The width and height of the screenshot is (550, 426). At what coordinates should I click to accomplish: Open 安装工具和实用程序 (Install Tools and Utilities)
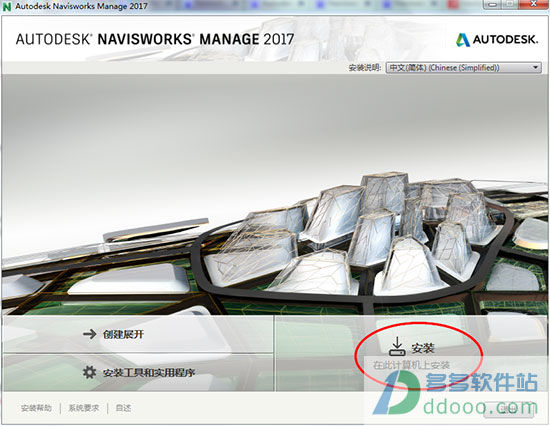coord(138,373)
